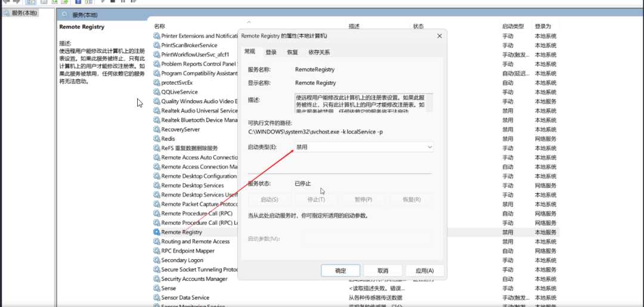The width and height of the screenshot is (644, 307).
Task: Click the protectSvcEx service icon
Action: (x=157, y=83)
